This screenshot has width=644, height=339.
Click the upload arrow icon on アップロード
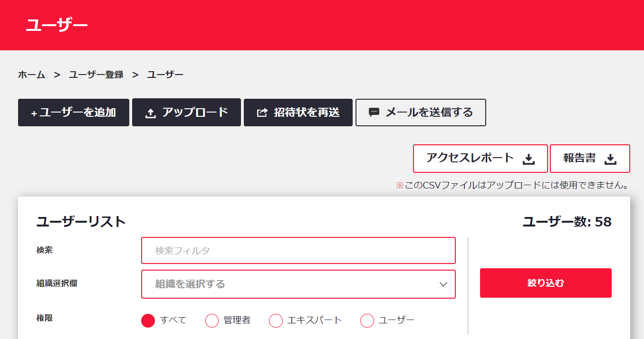pos(151,113)
